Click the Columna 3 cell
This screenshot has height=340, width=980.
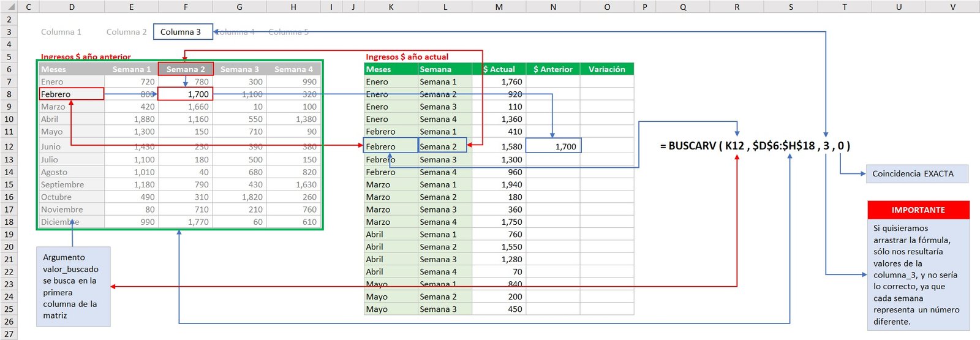coord(183,32)
